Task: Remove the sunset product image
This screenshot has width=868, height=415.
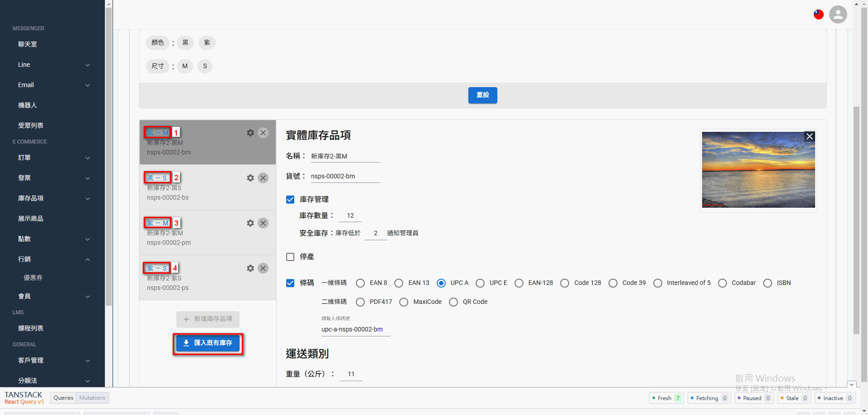Action: coord(810,136)
